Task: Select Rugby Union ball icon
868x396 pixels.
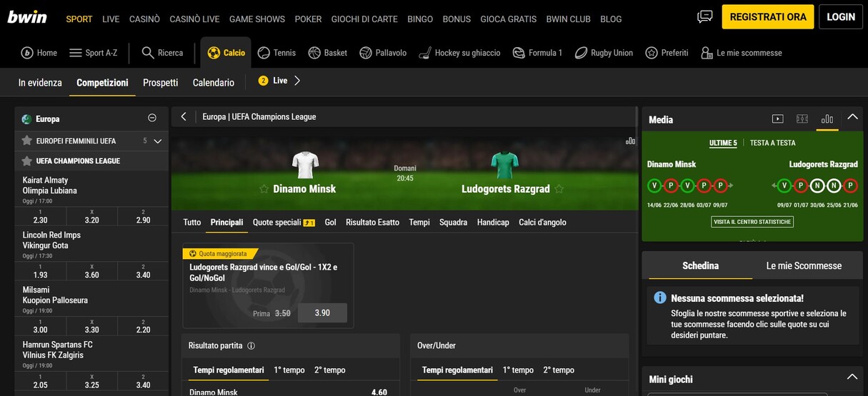Action: click(581, 53)
